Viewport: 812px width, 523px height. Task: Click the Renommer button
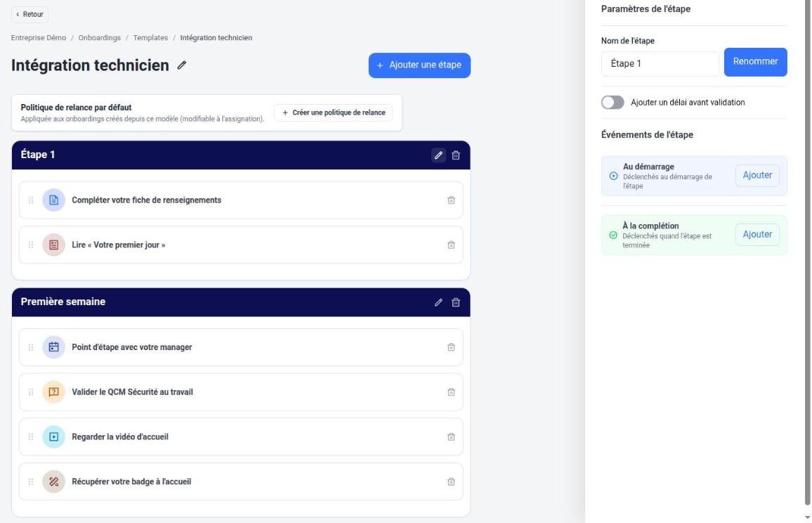755,62
